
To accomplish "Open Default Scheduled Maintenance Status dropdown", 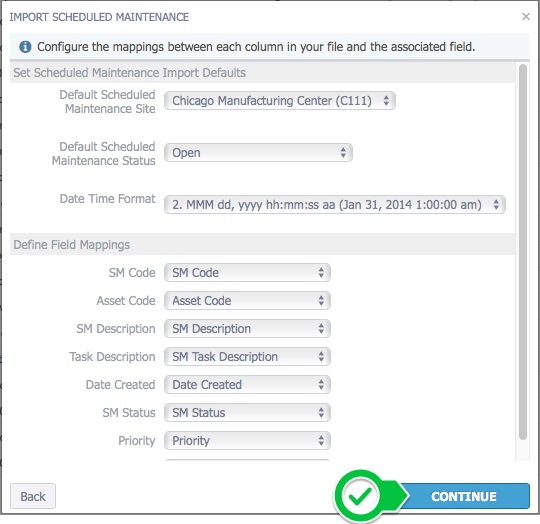I will pos(258,153).
